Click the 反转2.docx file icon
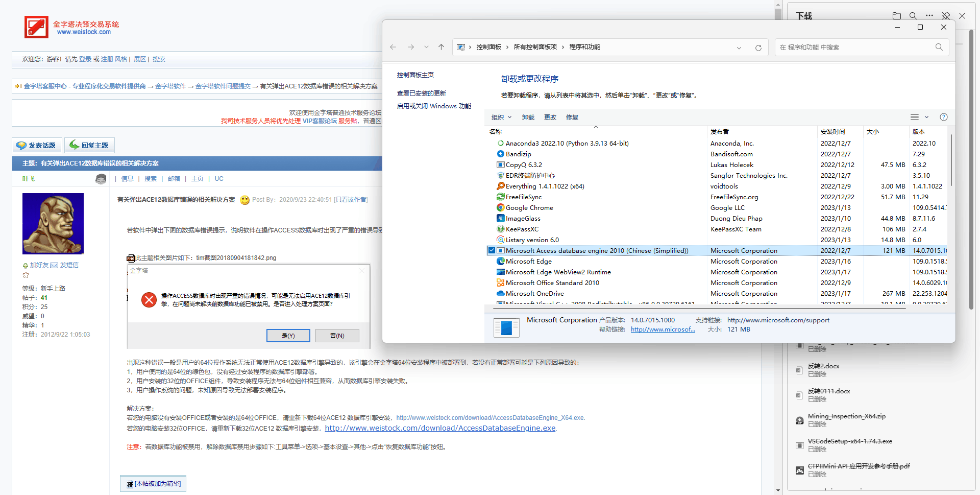The height and width of the screenshot is (495, 980). coord(800,370)
